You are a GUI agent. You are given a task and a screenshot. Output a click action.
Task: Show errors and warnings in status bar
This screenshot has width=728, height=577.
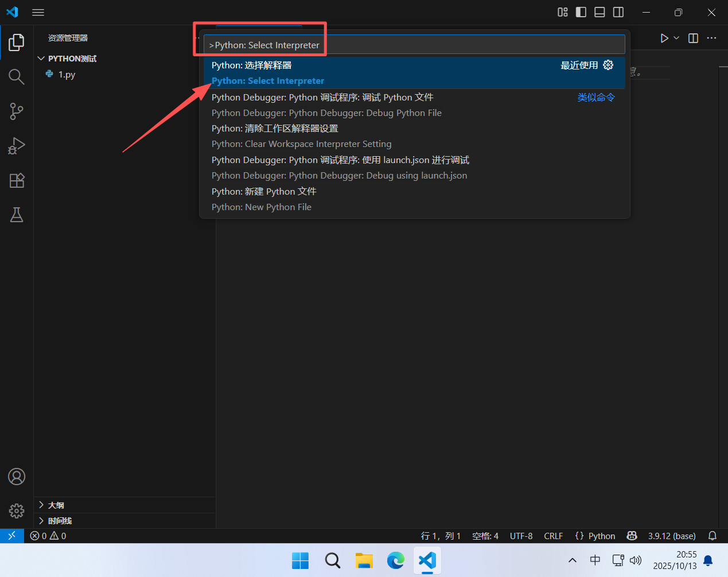(48, 536)
